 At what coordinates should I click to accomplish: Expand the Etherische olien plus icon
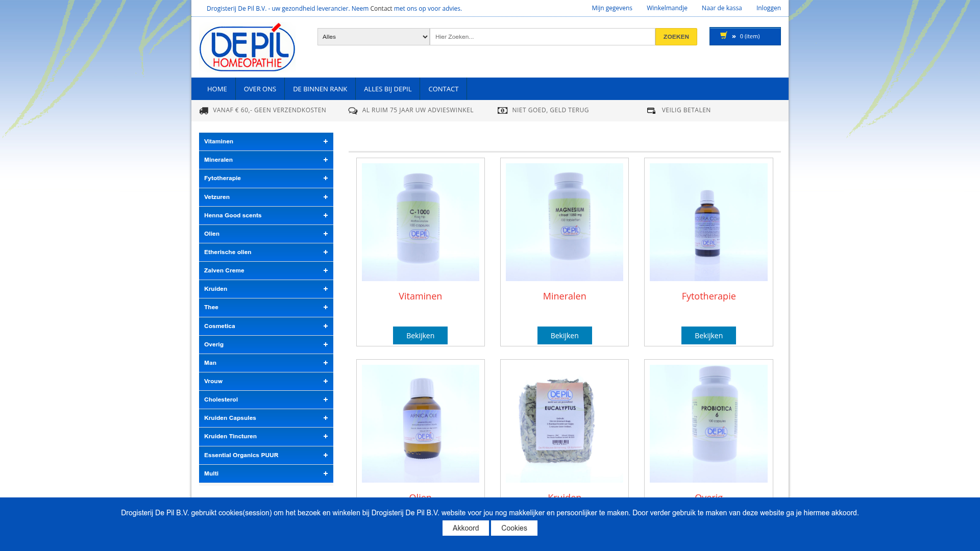click(325, 252)
